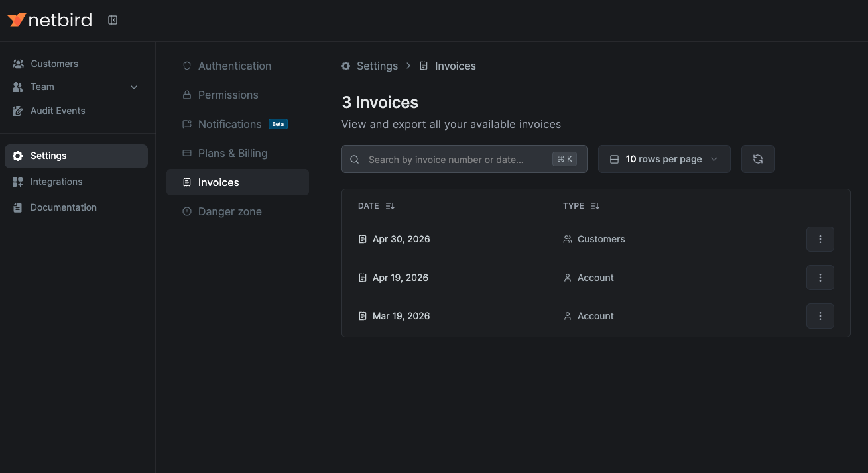This screenshot has height=473, width=868.
Task: Click the Permissions lock icon
Action: (x=187, y=95)
